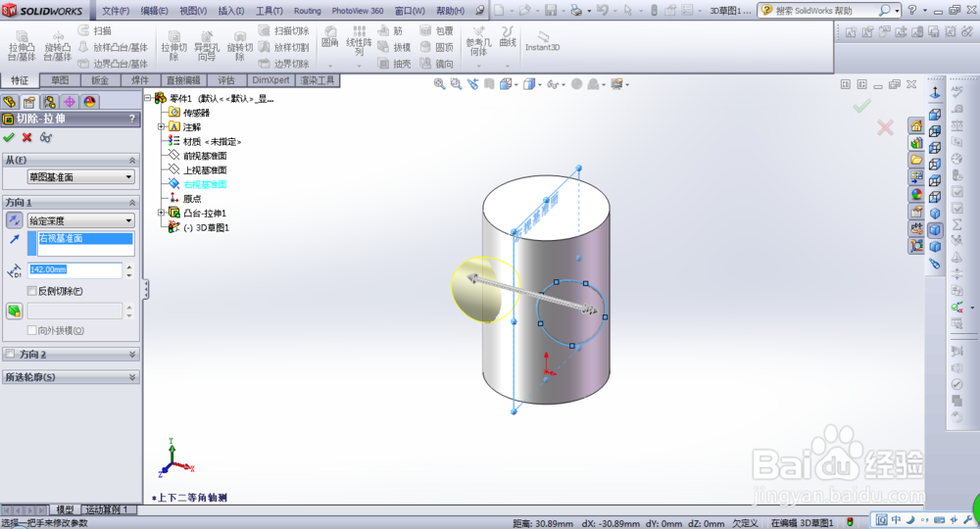The width and height of the screenshot is (980, 529).
Task: Confirm cut-extrude with green checkmark in property panel
Action: 9,137
